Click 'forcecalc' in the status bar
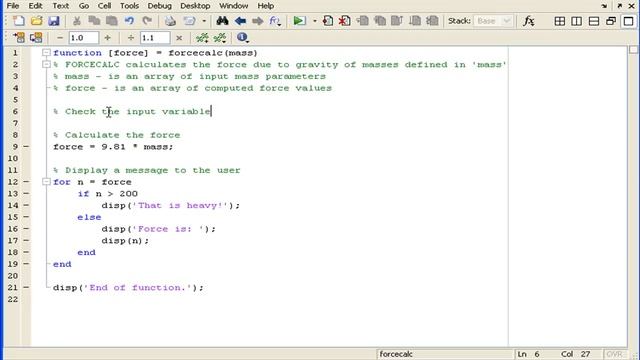Image resolution: width=640 pixels, height=360 pixels. pyautogui.click(x=396, y=354)
